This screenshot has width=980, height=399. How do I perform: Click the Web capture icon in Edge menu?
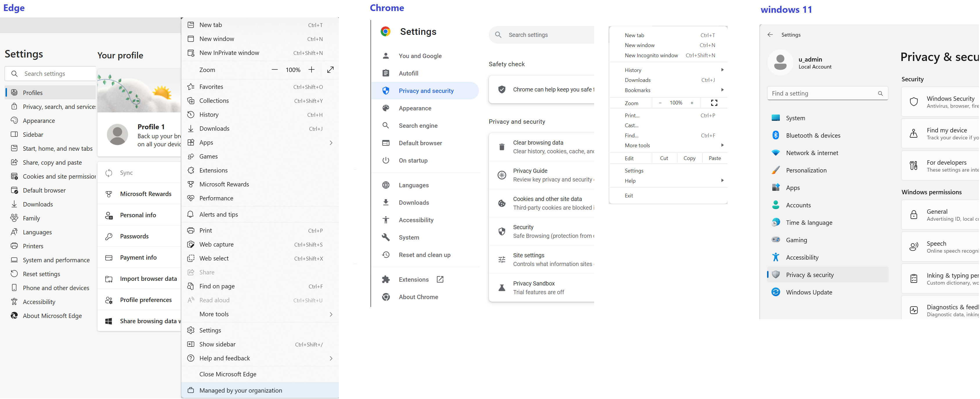click(x=191, y=245)
